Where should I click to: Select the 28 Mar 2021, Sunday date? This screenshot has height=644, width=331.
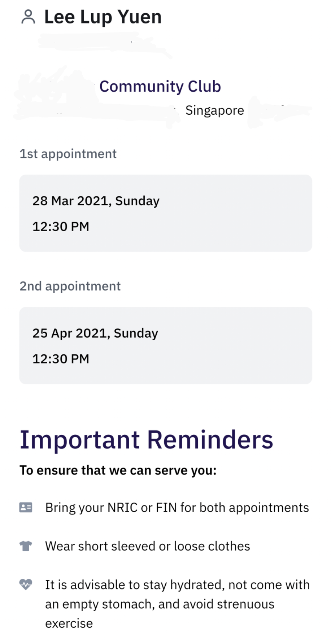pyautogui.click(x=96, y=201)
